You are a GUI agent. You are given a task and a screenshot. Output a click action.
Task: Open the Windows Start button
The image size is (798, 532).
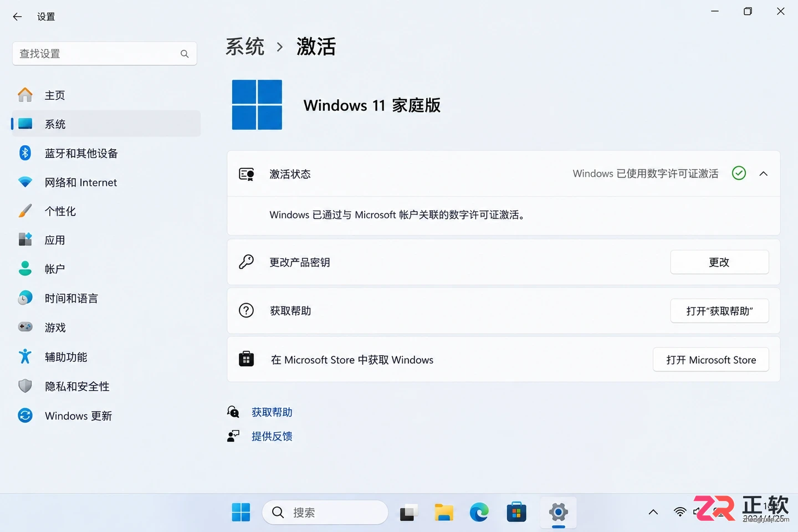(241, 513)
